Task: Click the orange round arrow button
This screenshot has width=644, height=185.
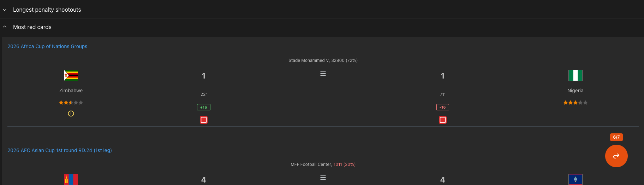Action: pos(616,156)
